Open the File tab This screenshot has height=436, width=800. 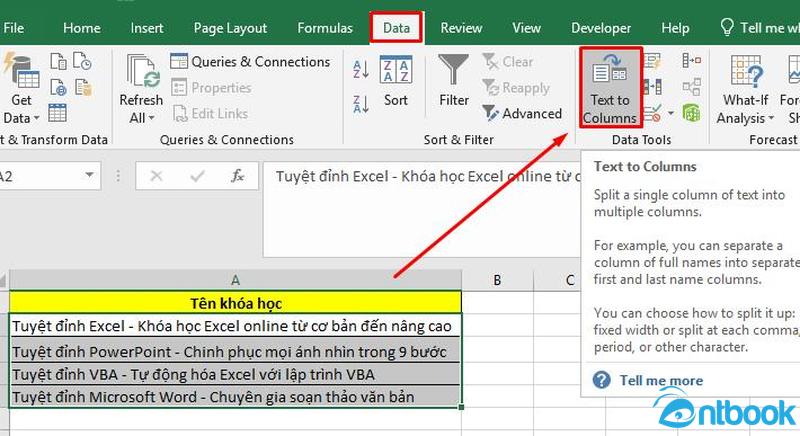click(13, 28)
